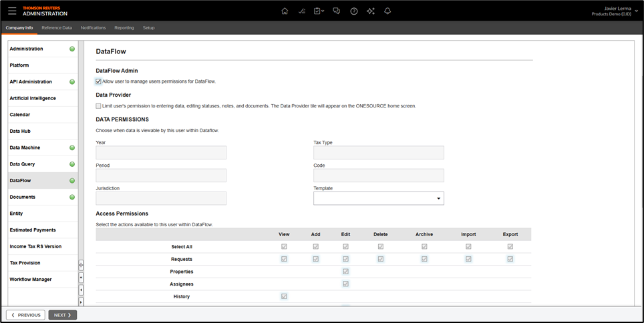Toggle Select All Export checkbox
The image size is (644, 323).
510,247
